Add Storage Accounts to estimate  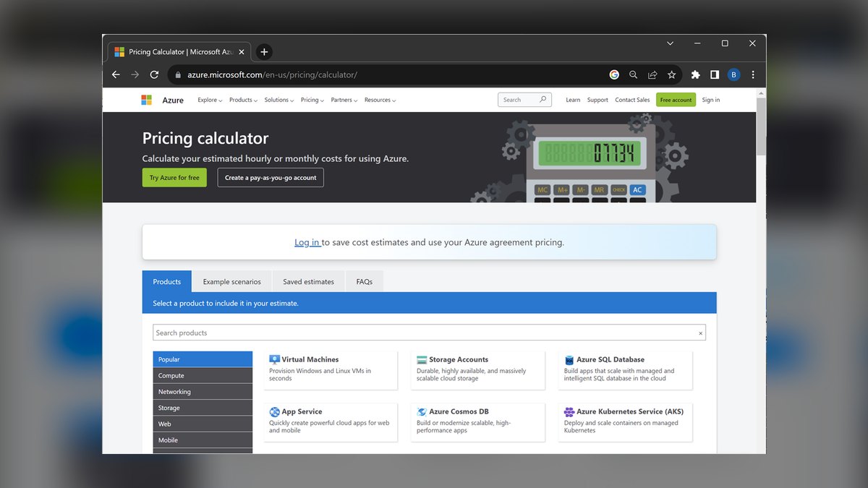(478, 369)
